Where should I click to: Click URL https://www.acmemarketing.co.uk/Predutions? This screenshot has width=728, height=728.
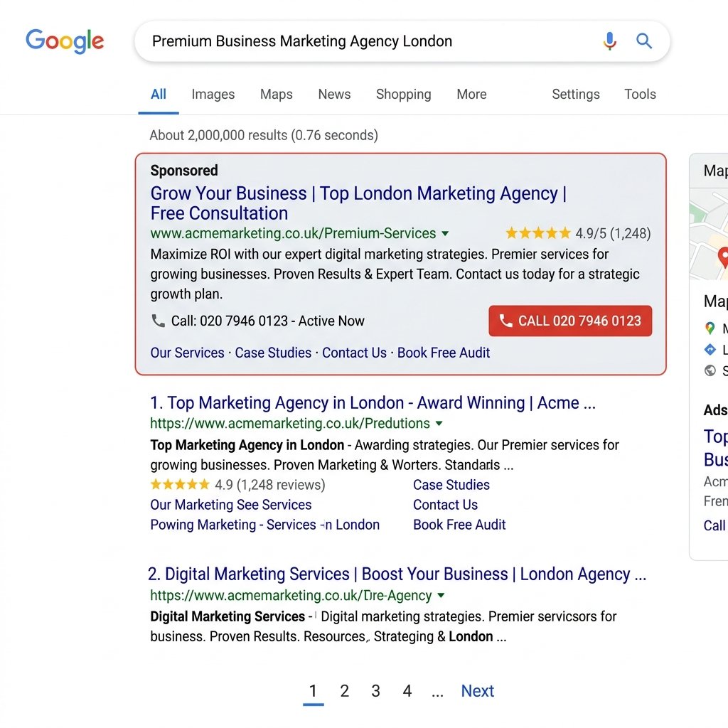tap(290, 424)
